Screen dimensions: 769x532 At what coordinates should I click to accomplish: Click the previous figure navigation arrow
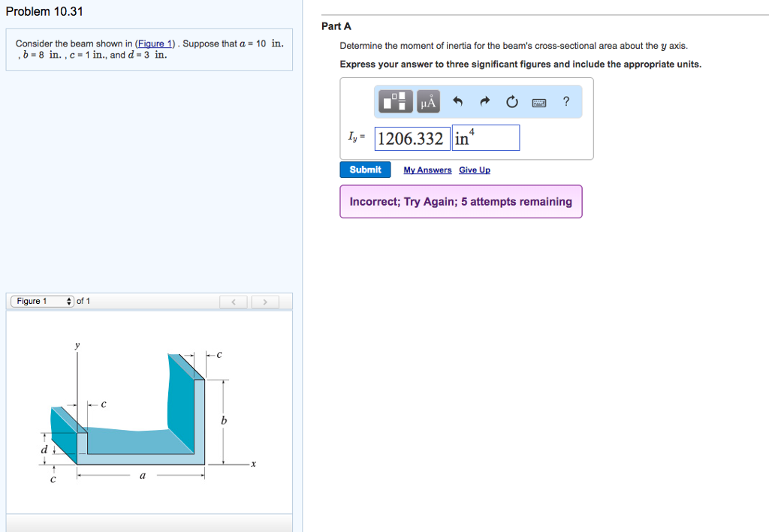[x=233, y=301]
